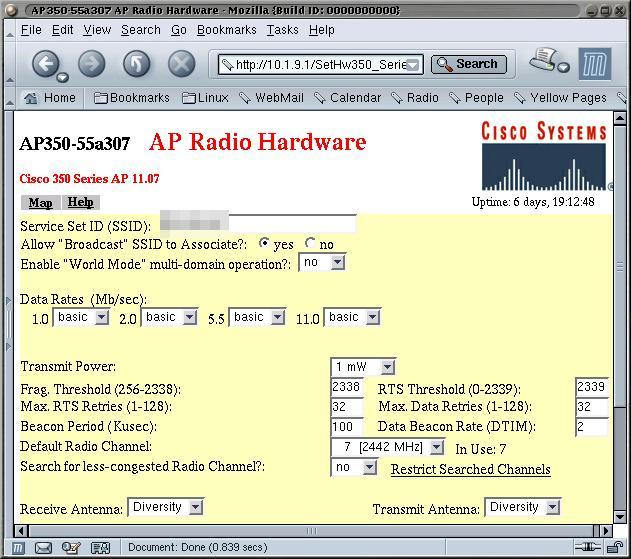Screen dimensions: 631x559
Task: Open the 5.5 Mb/sec data rate dropdown
Action: coord(257,317)
